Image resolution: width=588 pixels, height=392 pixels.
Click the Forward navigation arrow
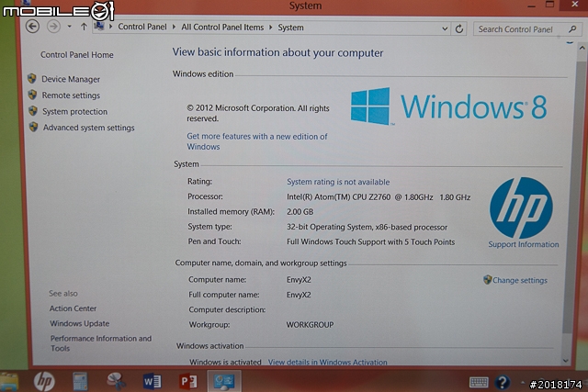click(x=53, y=27)
